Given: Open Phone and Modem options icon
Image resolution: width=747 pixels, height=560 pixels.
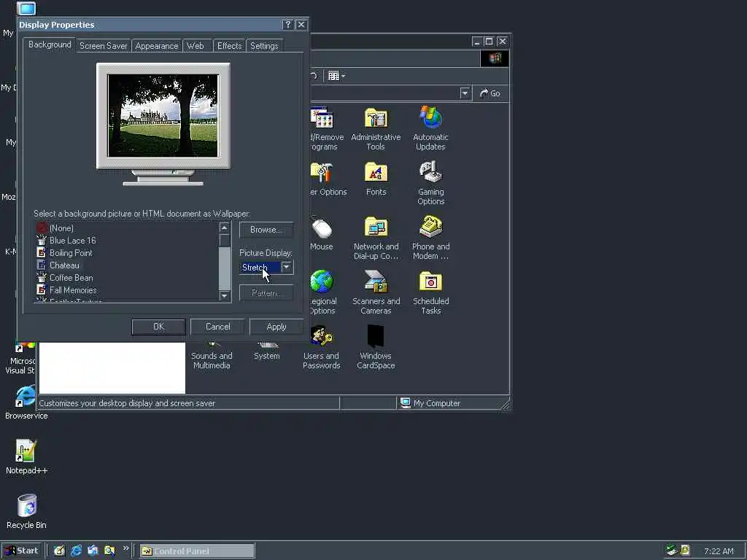Looking at the screenshot, I should 430,238.
